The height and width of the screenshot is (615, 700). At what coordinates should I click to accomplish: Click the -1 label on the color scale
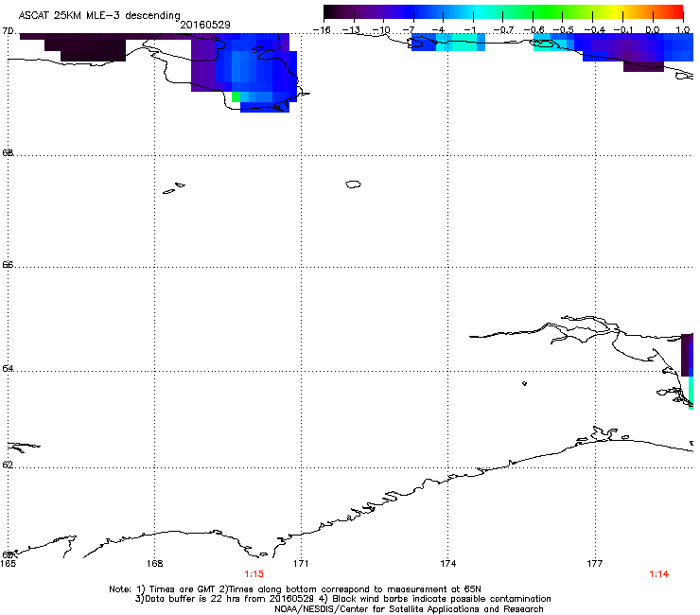(469, 30)
